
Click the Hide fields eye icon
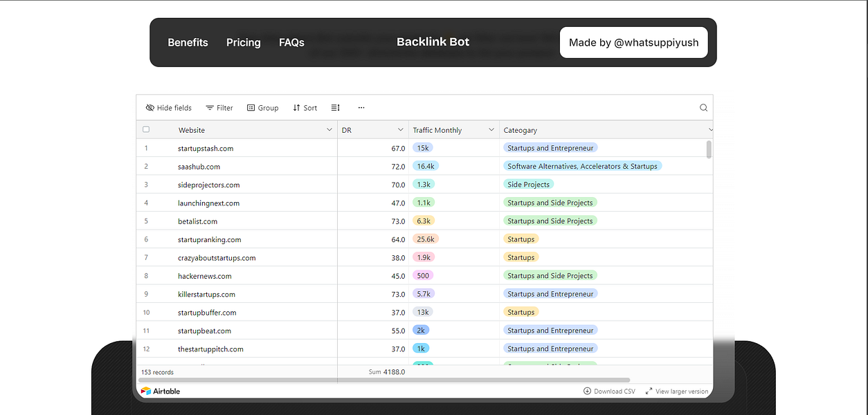(x=150, y=108)
